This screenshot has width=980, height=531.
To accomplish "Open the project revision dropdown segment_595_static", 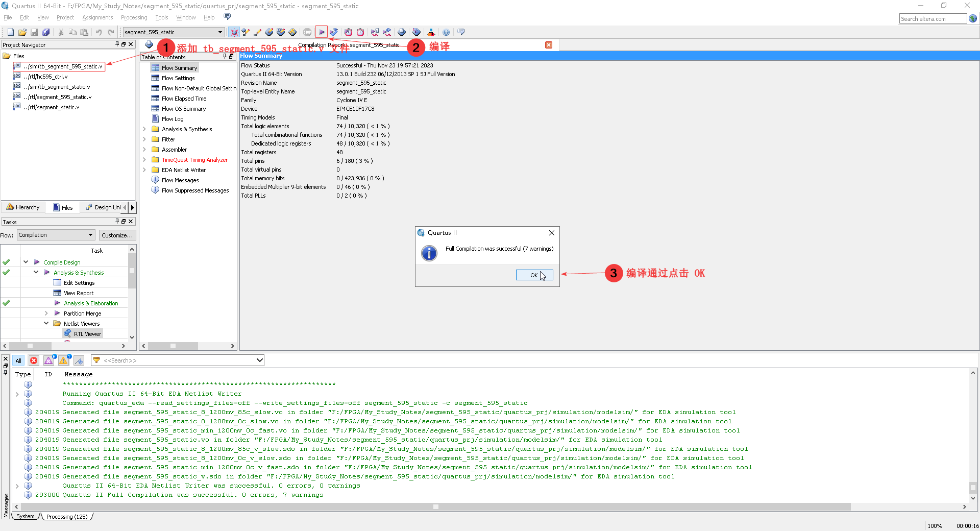I will click(x=174, y=32).
